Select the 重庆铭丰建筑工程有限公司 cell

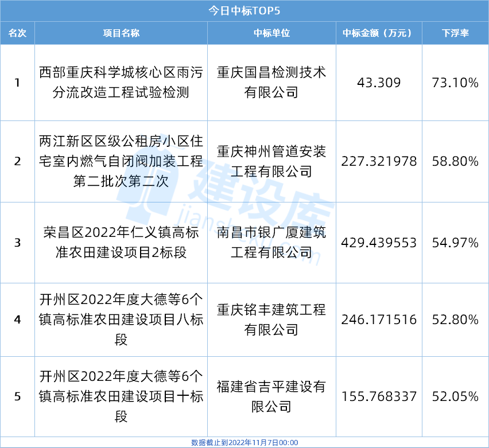271,320
